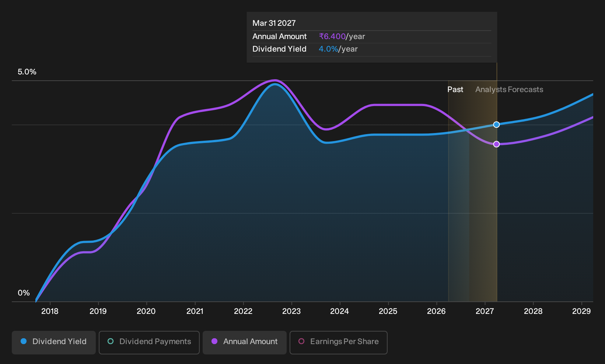Viewport: 605px width, 364px height.
Task: Click the 2025 x-axis label
Action: click(388, 311)
